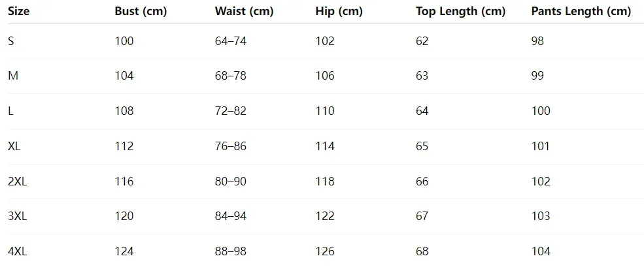The width and height of the screenshot is (644, 269).
Task: Click the Hip (cm) column header
Action: (339, 11)
